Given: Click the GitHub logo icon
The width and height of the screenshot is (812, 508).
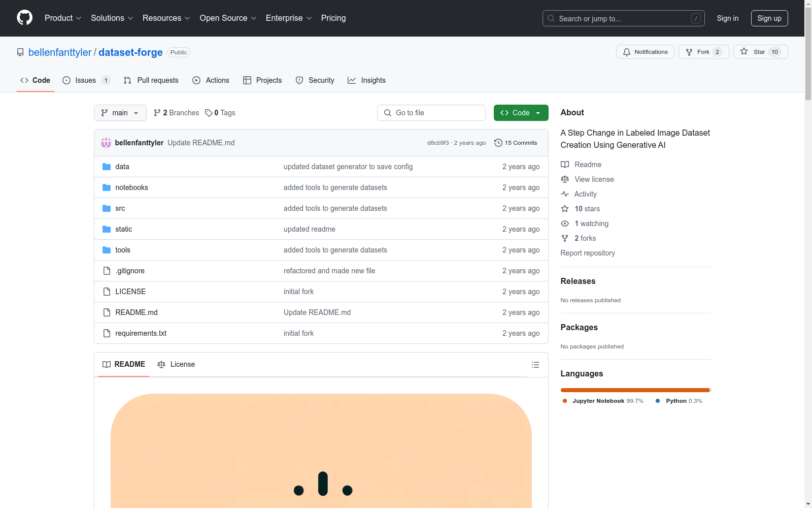Looking at the screenshot, I should [x=24, y=18].
